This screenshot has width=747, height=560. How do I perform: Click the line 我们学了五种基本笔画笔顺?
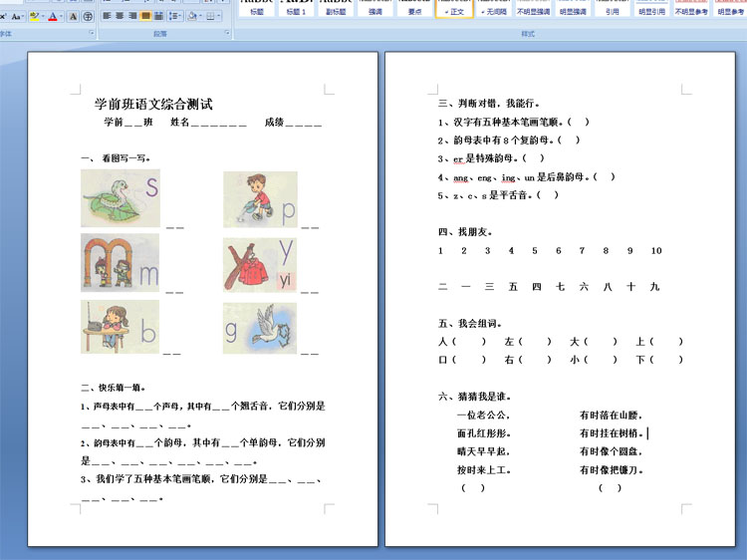[200, 479]
